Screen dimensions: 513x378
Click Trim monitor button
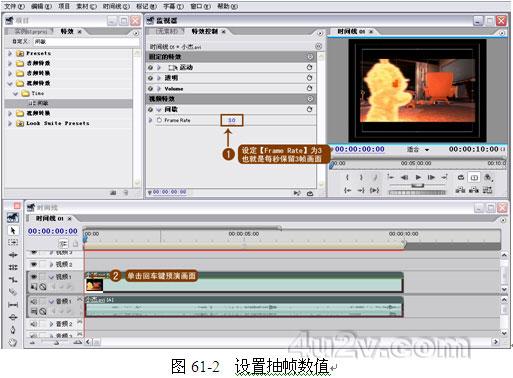(x=487, y=190)
